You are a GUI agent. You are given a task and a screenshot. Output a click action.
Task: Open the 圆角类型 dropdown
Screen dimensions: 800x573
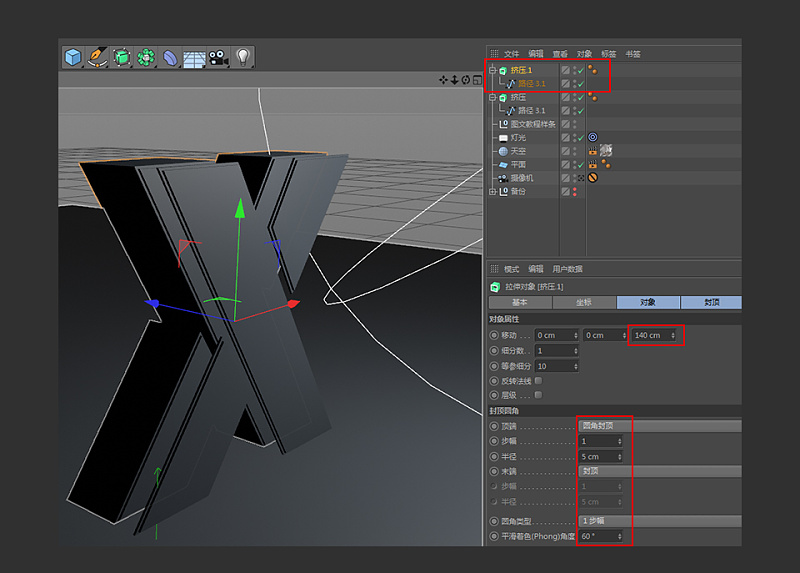point(659,521)
